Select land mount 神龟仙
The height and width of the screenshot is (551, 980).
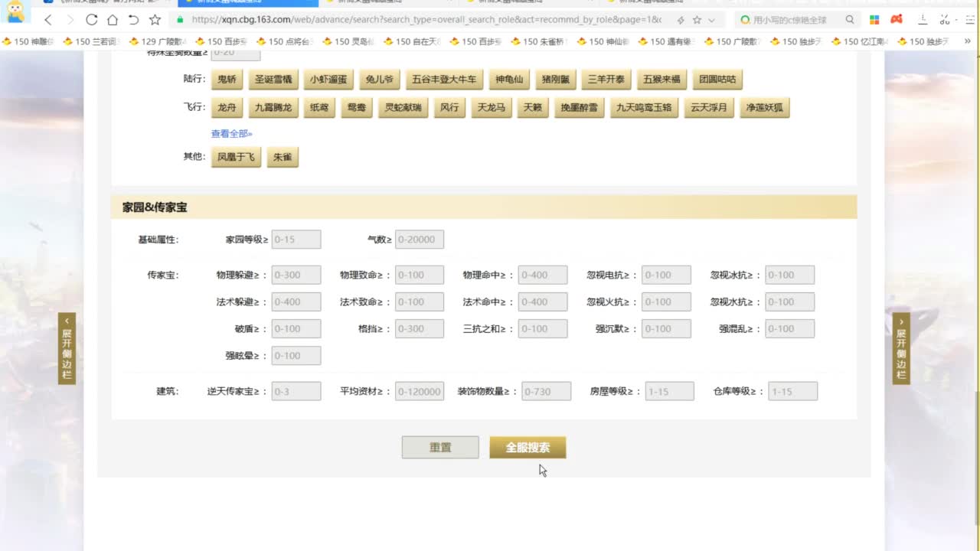tap(509, 80)
